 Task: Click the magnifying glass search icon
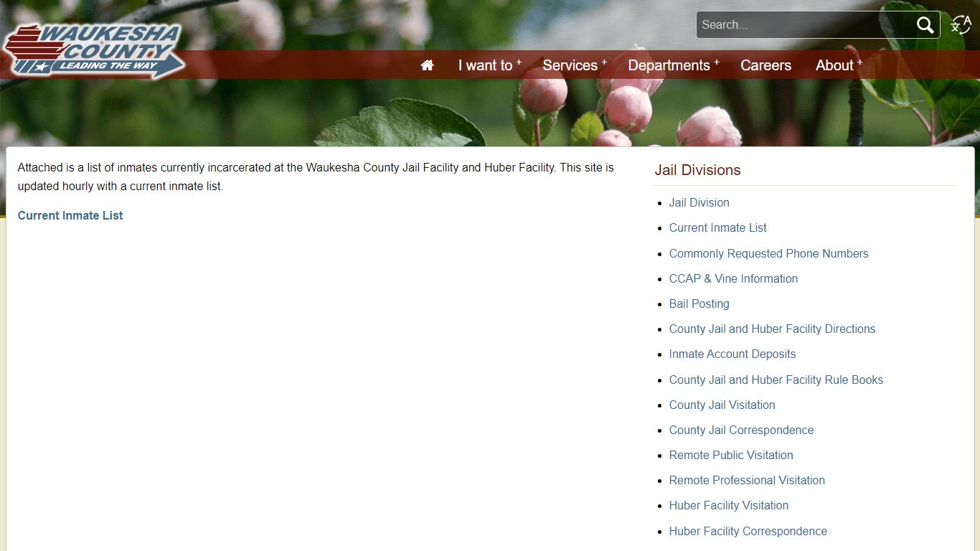tap(925, 25)
